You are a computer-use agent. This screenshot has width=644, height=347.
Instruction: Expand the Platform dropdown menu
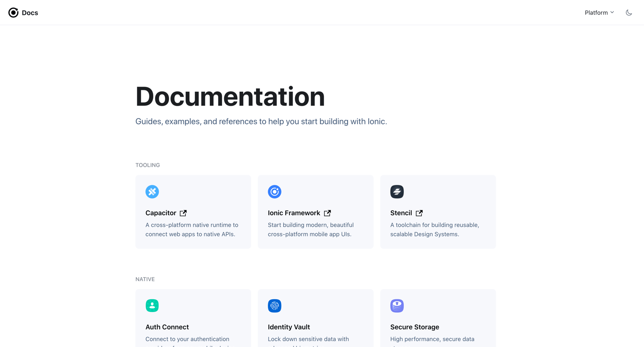599,13
